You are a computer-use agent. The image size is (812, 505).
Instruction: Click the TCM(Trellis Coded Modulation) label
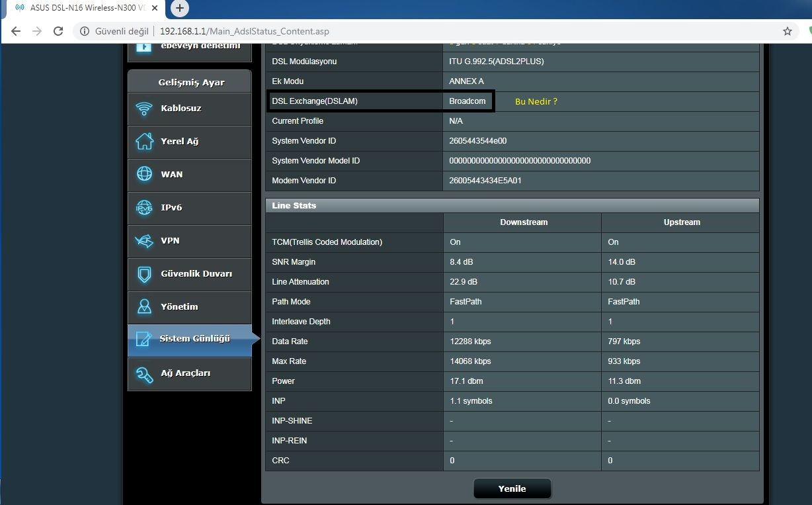327,242
